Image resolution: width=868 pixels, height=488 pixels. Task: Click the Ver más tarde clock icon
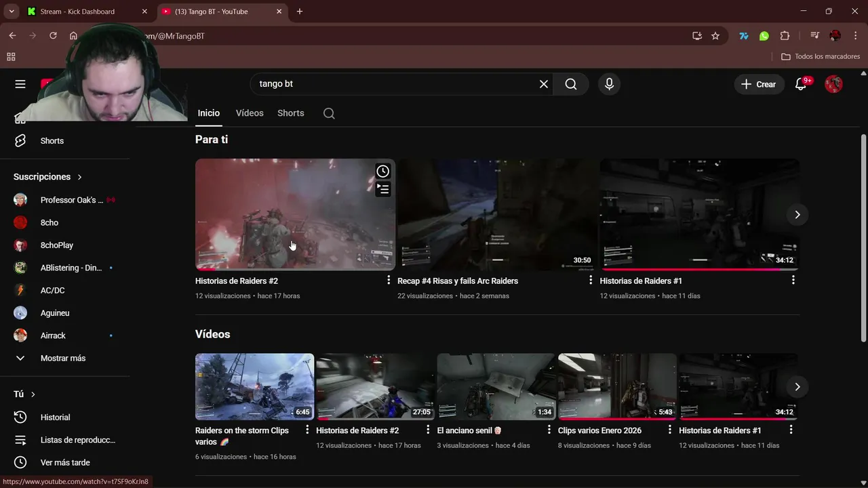(x=20, y=462)
